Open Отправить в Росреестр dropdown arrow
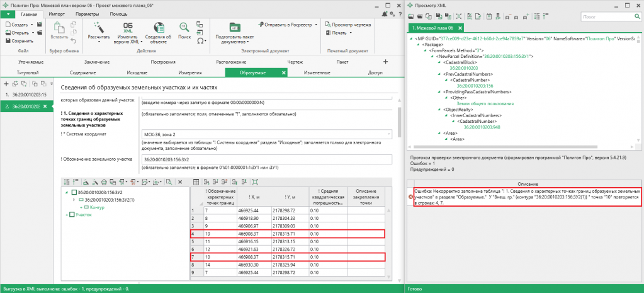The width and height of the screenshot is (644, 293). tap(316, 25)
